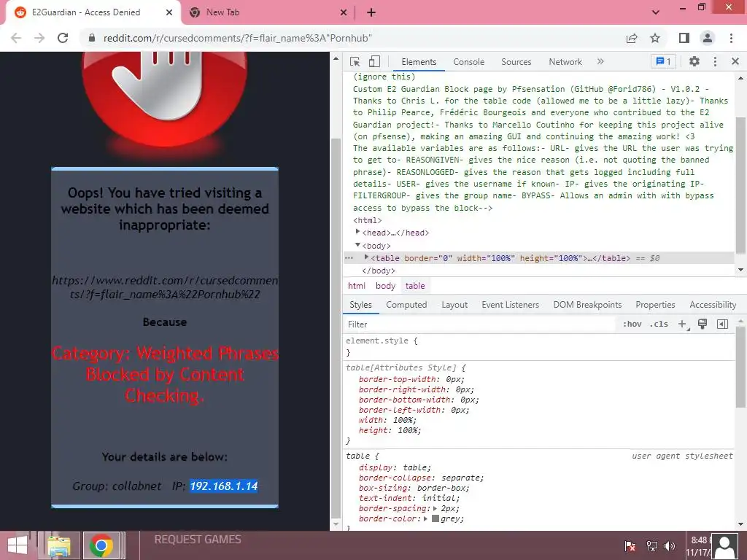747x560 pixels.
Task: Click the browser forward arrow
Action: 39,38
